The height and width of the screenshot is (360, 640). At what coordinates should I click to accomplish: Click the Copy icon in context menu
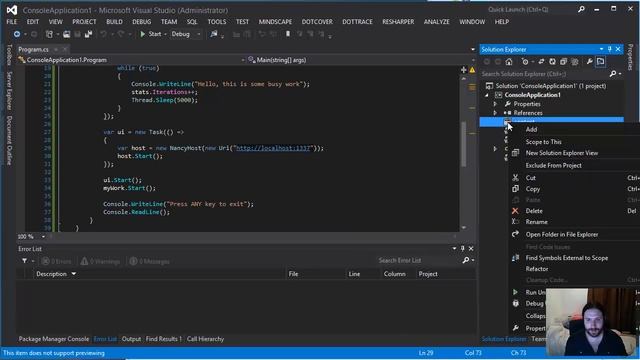[x=515, y=189]
